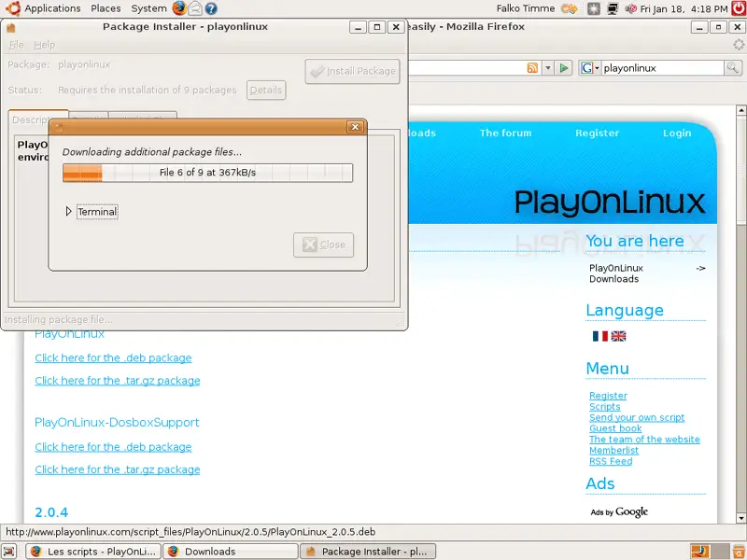Click the network monitor icon in the tray
747x560 pixels.
[613, 8]
